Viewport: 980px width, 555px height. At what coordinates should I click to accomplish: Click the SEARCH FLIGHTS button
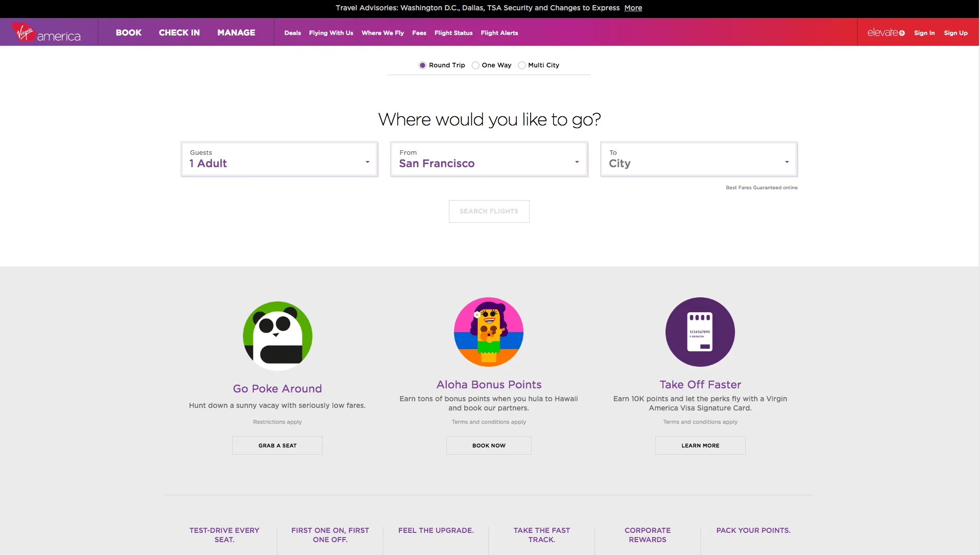(x=489, y=211)
